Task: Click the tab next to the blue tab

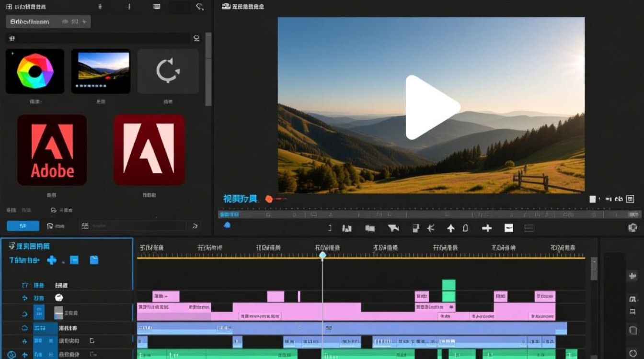Action: pos(56,226)
